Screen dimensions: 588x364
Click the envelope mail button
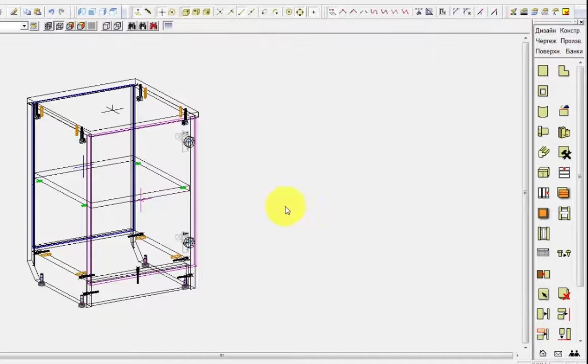pyautogui.click(x=558, y=354)
